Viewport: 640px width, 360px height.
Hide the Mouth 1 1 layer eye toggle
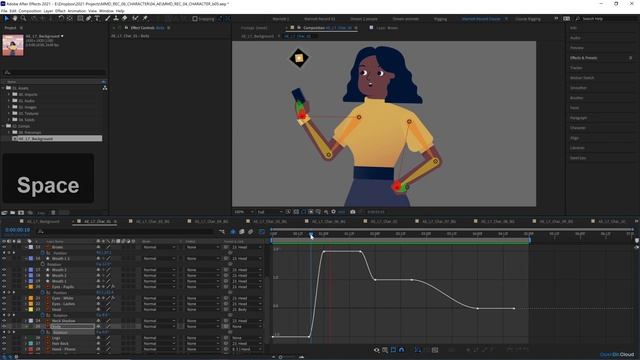[4, 258]
